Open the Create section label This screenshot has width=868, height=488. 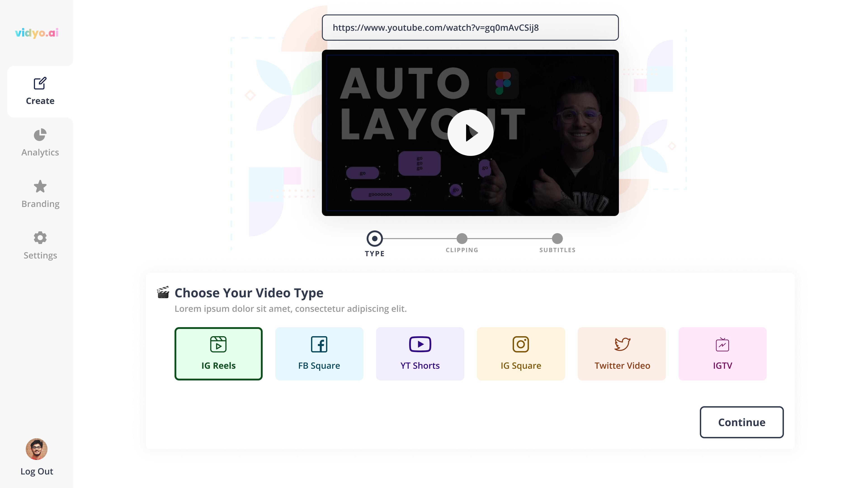40,101
